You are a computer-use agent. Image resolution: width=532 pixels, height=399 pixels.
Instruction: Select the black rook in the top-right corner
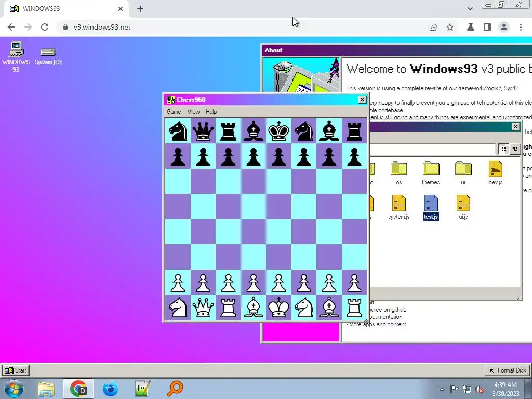[354, 130]
